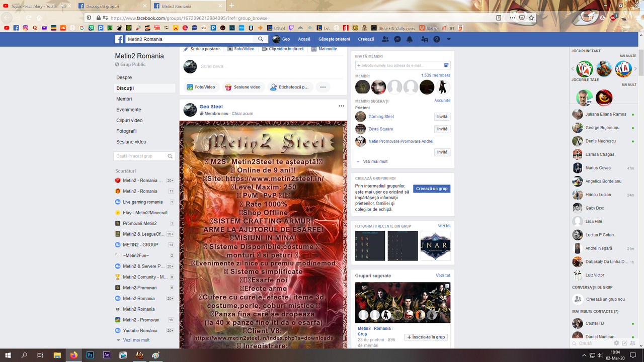Click Acasă in the Facebook header
The width and height of the screenshot is (644, 362).
click(x=304, y=39)
